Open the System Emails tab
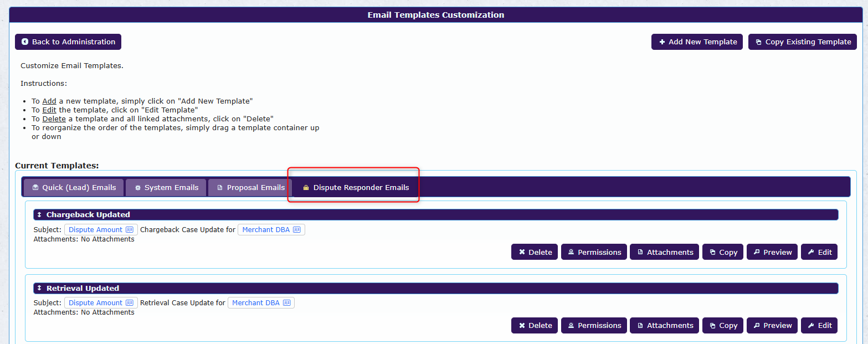This screenshot has width=868, height=344. [166, 187]
